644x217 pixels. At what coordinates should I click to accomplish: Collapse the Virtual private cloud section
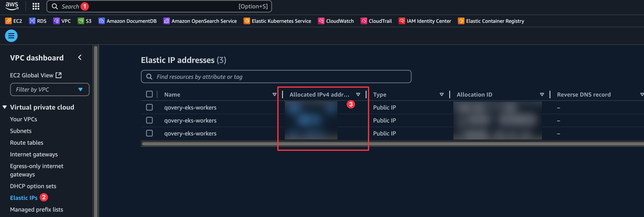[5, 107]
